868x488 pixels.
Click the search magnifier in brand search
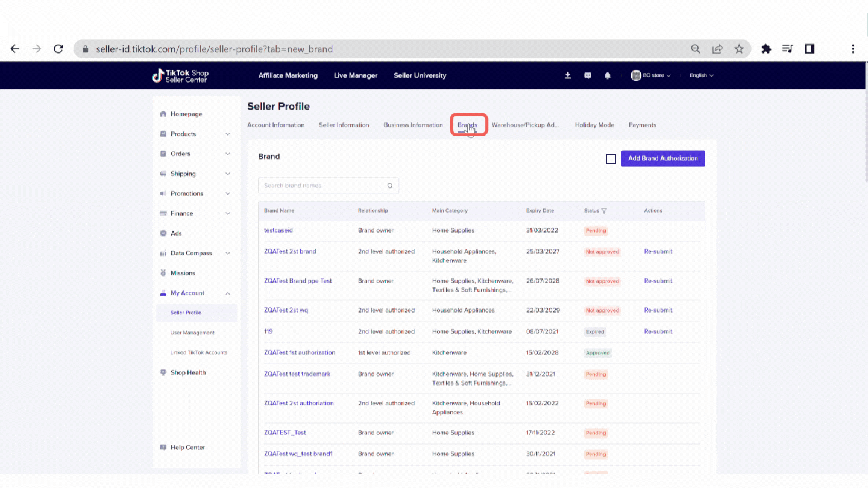[x=390, y=186]
